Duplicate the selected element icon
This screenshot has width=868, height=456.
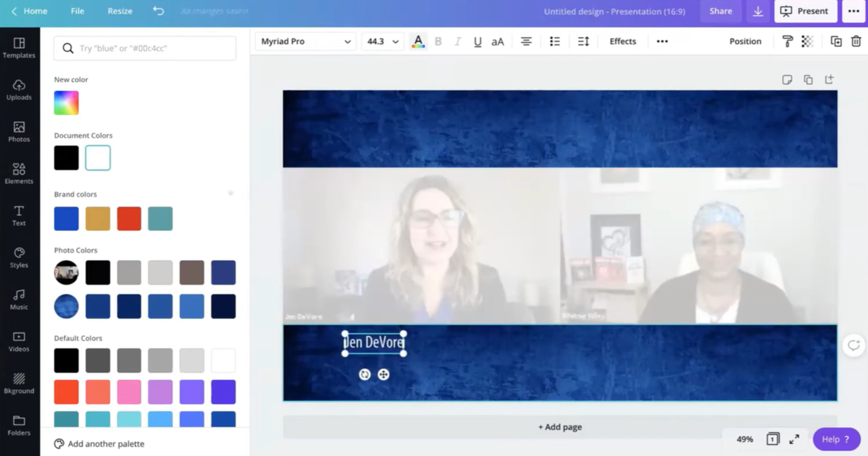[x=836, y=41]
